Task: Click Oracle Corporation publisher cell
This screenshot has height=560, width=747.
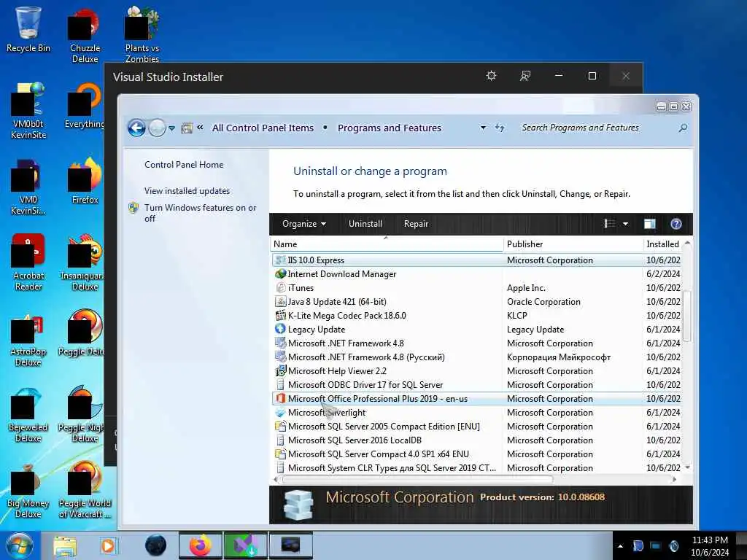Action: [543, 301]
